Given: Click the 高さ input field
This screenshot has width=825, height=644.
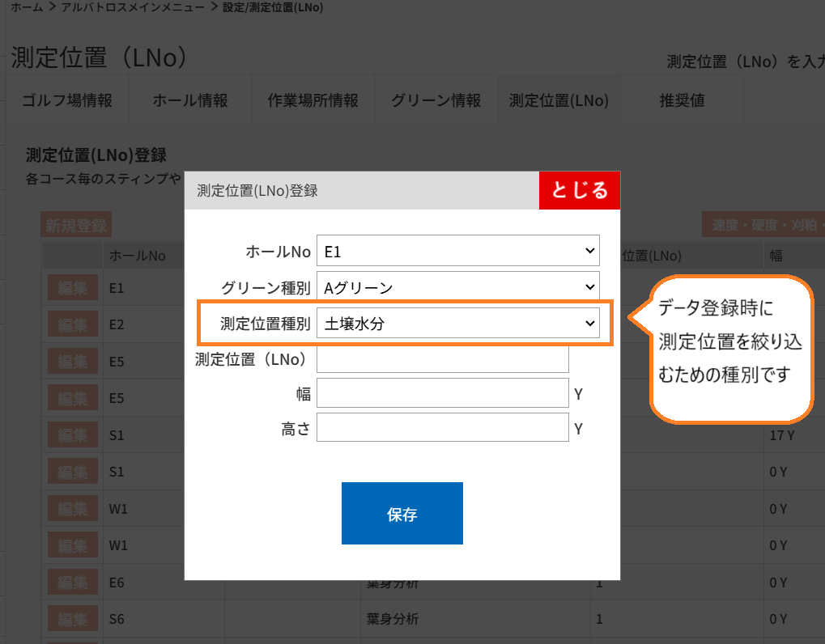Looking at the screenshot, I should pyautogui.click(x=442, y=428).
